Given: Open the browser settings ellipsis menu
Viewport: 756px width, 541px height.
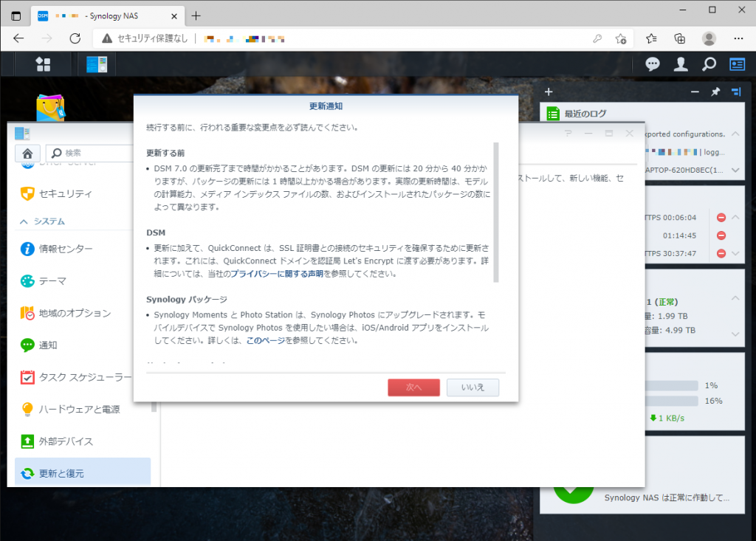Looking at the screenshot, I should click(738, 38).
